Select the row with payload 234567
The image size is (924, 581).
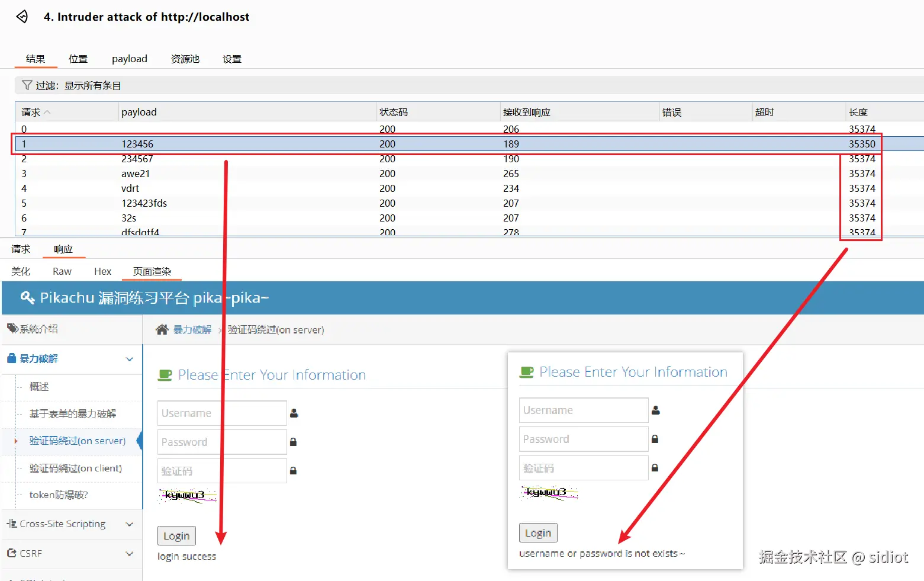click(x=469, y=159)
